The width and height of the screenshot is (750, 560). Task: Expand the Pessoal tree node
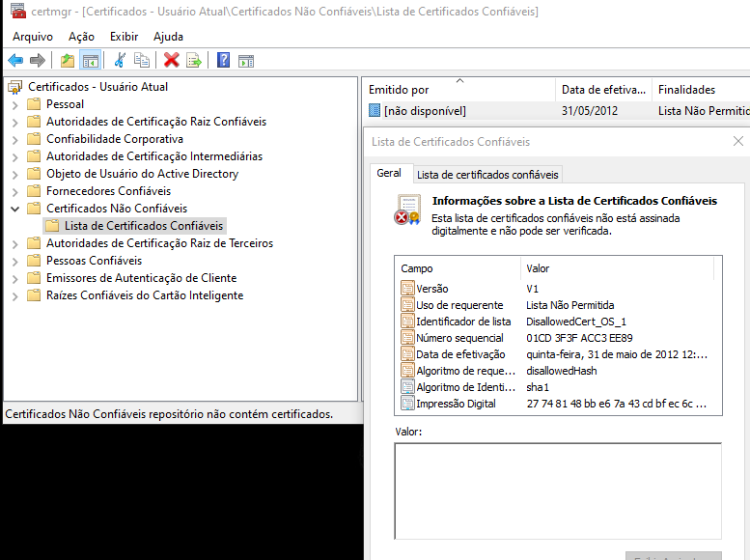coord(14,105)
